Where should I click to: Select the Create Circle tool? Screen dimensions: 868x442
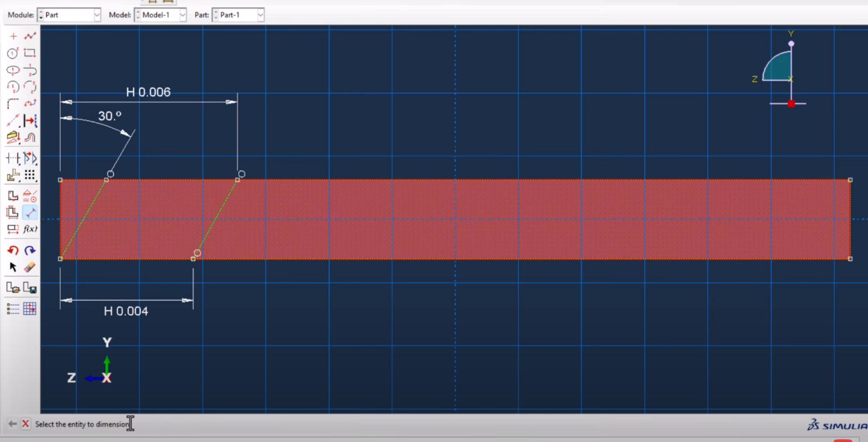point(13,53)
